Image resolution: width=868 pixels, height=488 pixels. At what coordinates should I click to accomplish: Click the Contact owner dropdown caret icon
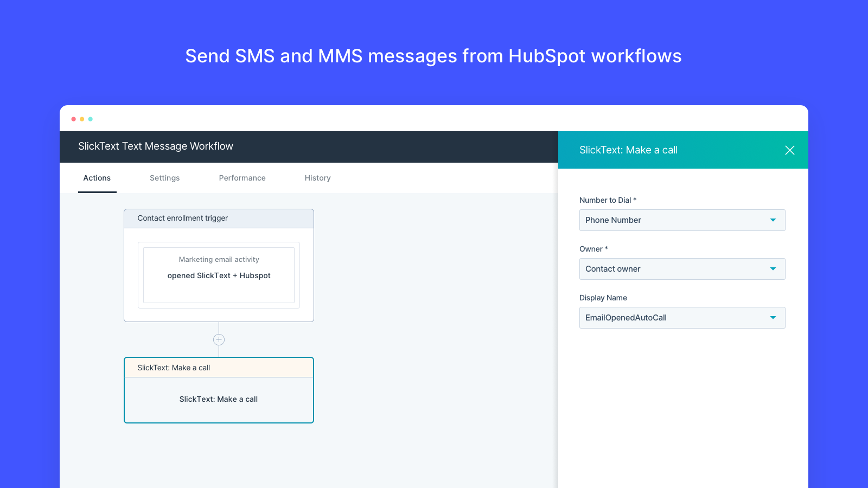coord(774,269)
